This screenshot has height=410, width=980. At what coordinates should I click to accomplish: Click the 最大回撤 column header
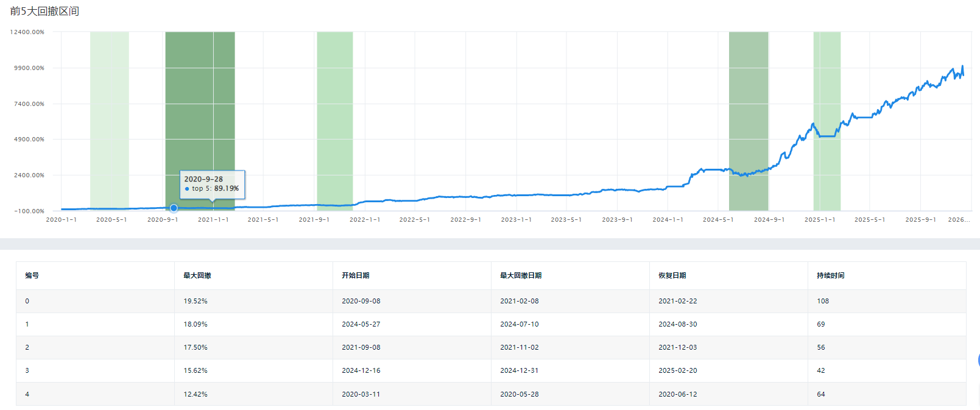point(197,275)
